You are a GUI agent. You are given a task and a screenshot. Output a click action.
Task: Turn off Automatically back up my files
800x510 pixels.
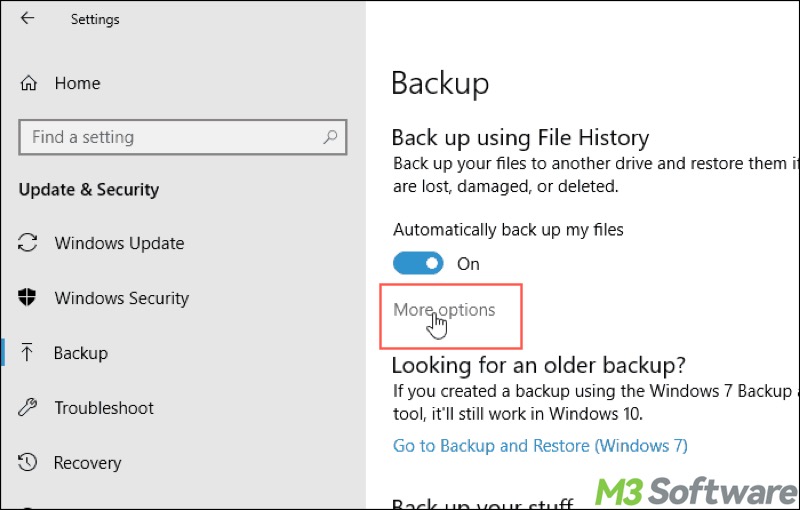tap(418, 264)
